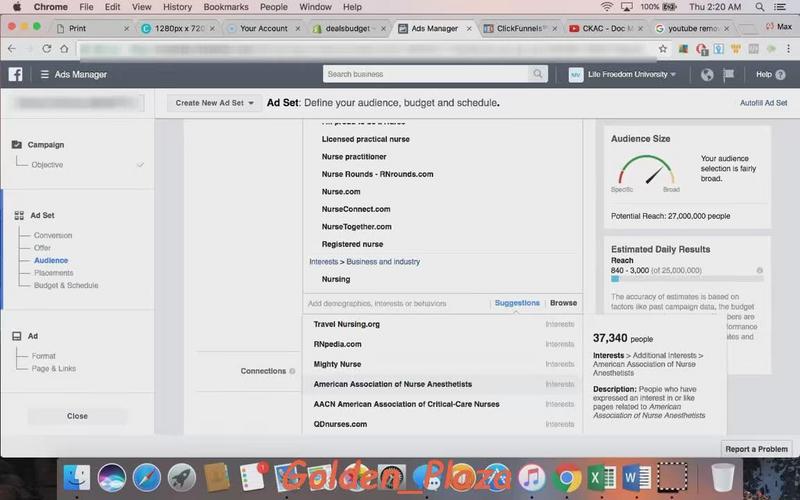Image resolution: width=800 pixels, height=500 pixels.
Task: Switch to the youtube search tab
Action: pyautogui.click(x=692, y=29)
